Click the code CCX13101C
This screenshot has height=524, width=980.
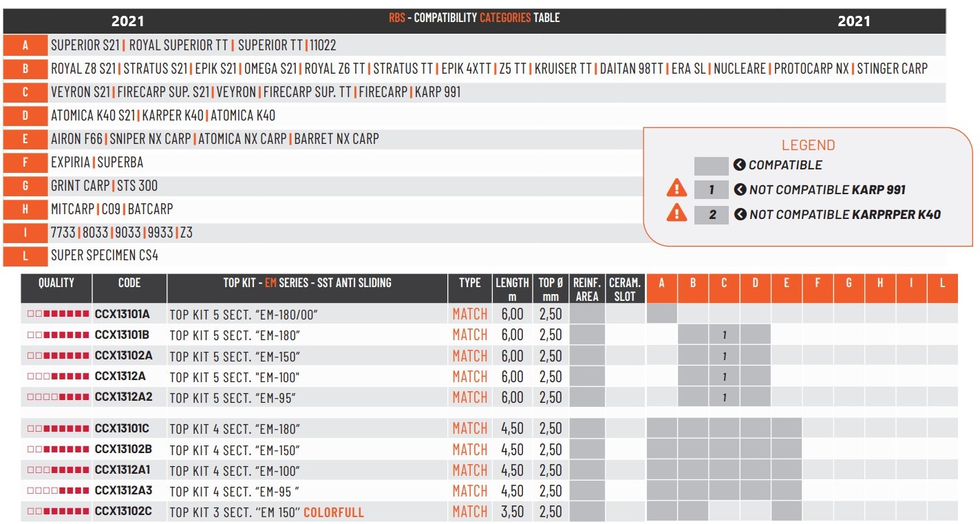coord(122,428)
